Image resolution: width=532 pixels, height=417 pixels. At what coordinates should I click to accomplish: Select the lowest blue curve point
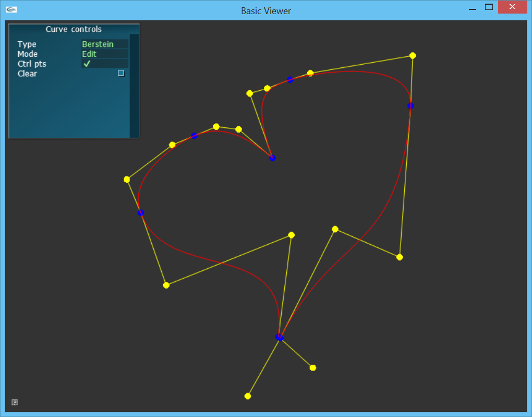(x=279, y=337)
